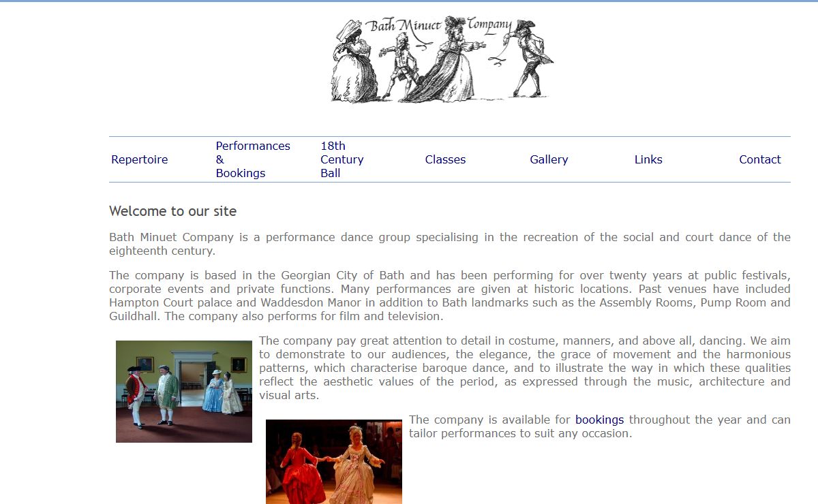
Task: Click the paragraph starting 'The company is based'
Action: pyautogui.click(x=450, y=296)
